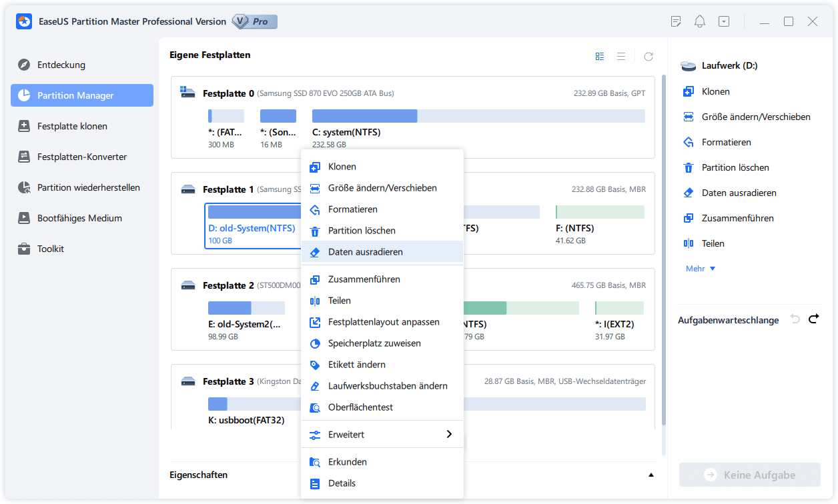Click Teilen in right panel
The image size is (838, 504).
(x=704, y=243)
